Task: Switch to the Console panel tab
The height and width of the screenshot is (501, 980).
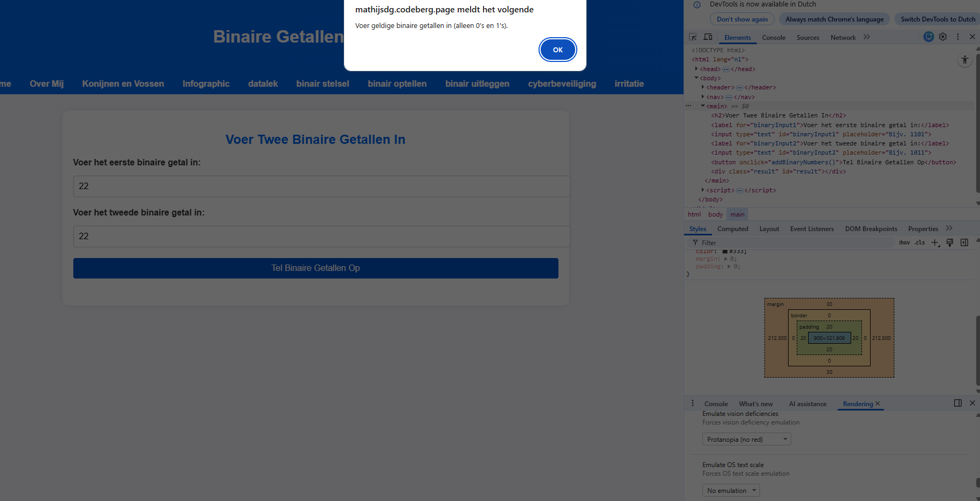Action: (x=774, y=38)
